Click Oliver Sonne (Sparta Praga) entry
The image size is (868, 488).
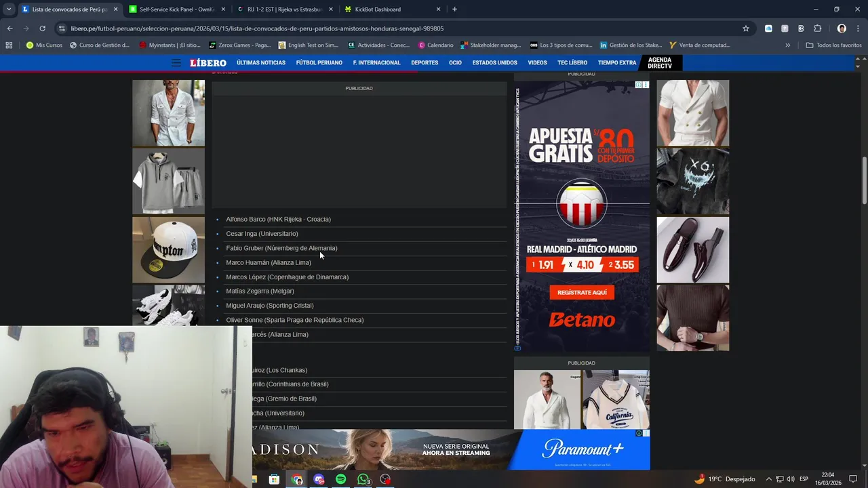294,320
